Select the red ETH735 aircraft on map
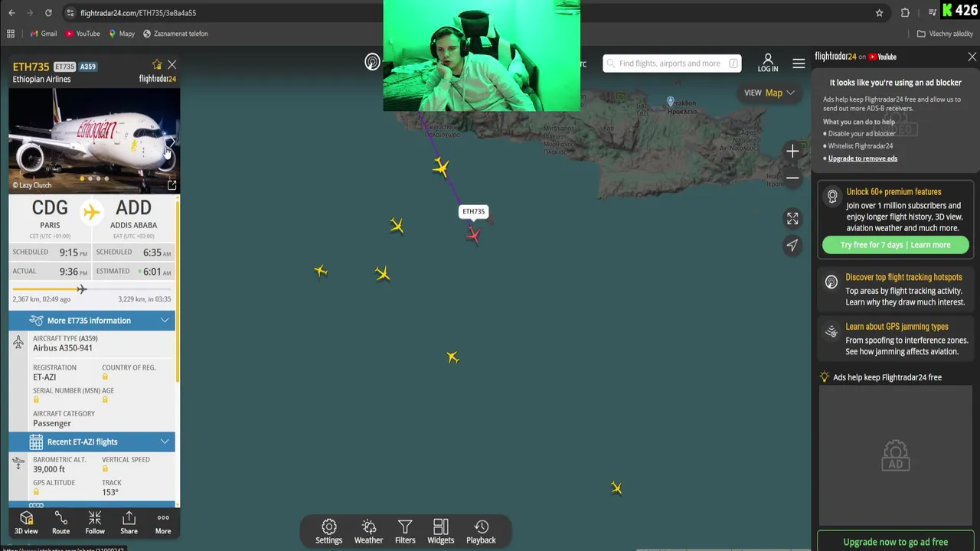This screenshot has height=551, width=980. click(x=473, y=234)
